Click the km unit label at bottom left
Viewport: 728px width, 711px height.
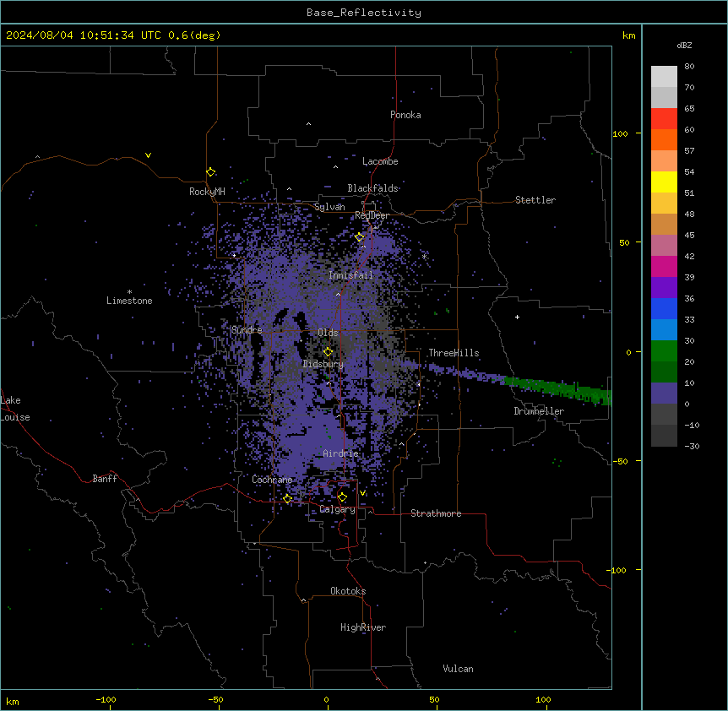click(x=13, y=701)
